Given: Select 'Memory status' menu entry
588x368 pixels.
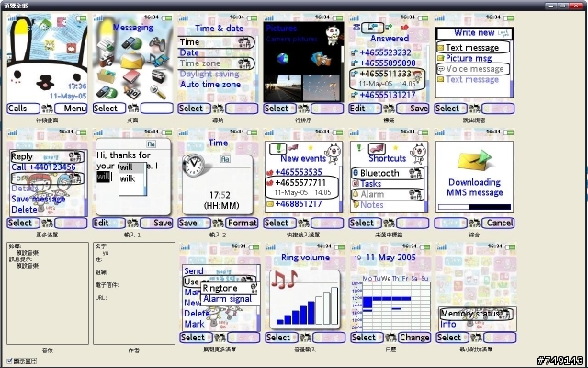Looking at the screenshot, I should coord(475,314).
